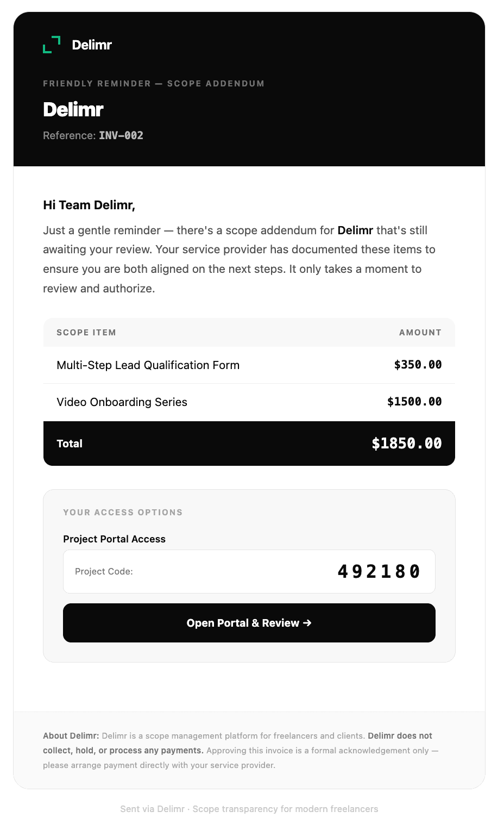This screenshot has width=504, height=824.
Task: Click the large Delimr heading in header
Action: 73,110
